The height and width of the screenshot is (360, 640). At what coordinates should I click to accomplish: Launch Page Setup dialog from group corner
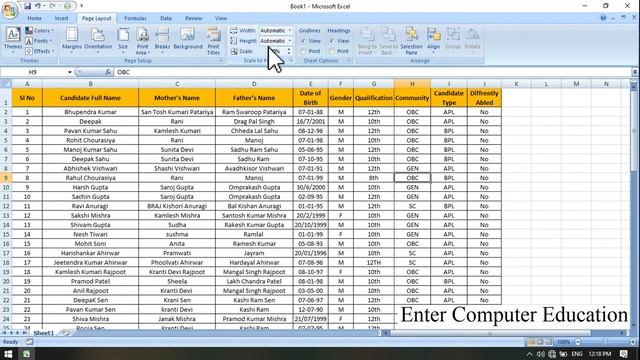[221, 61]
